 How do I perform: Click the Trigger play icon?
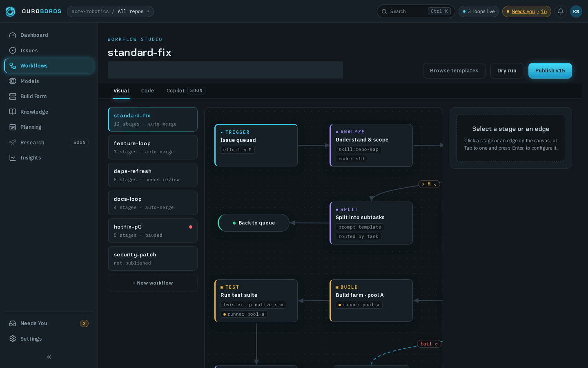click(x=222, y=132)
